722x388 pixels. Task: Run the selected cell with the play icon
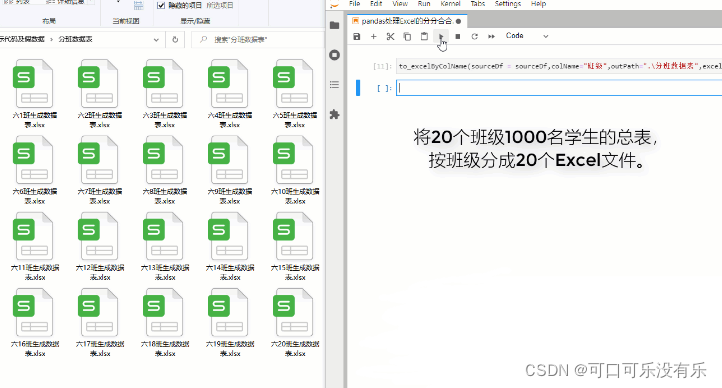[441, 36]
